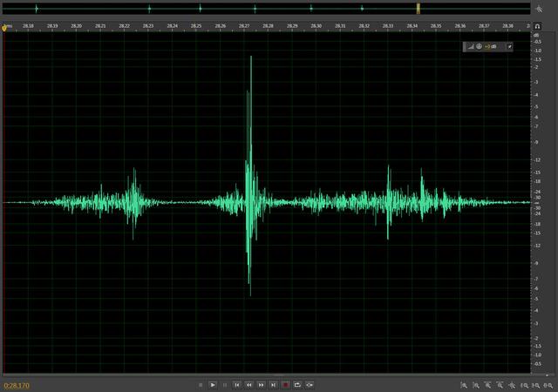Screen dimensions: 558x392
Task: Start recording with the red Record button
Action: 285,385
